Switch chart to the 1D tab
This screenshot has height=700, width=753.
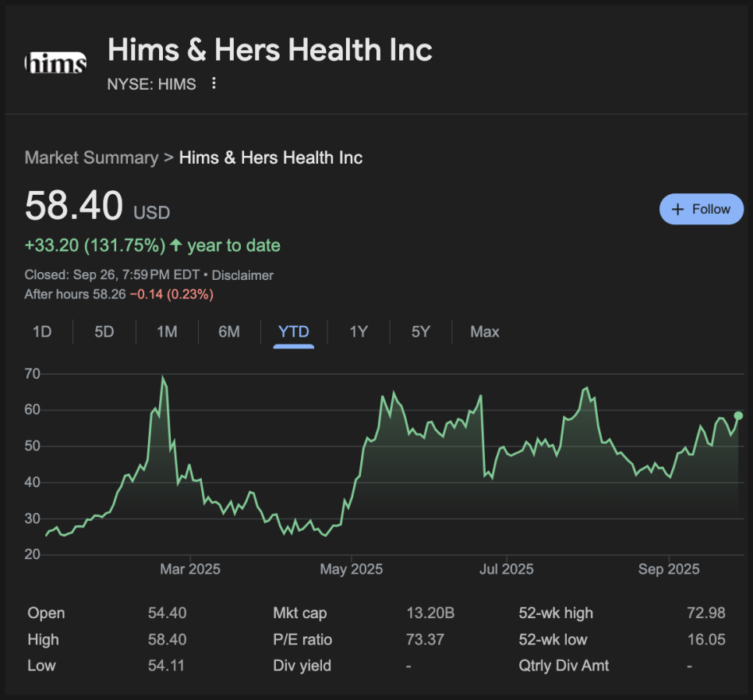coord(42,332)
